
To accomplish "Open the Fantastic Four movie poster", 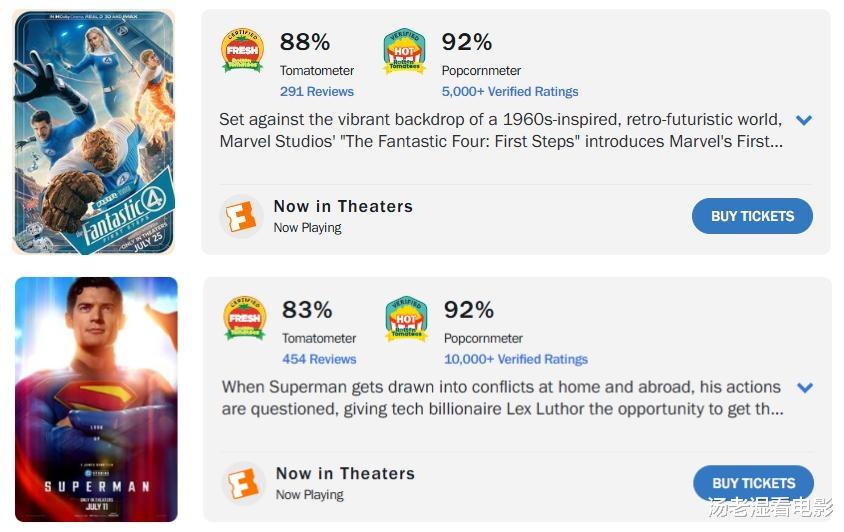I will coord(93,131).
